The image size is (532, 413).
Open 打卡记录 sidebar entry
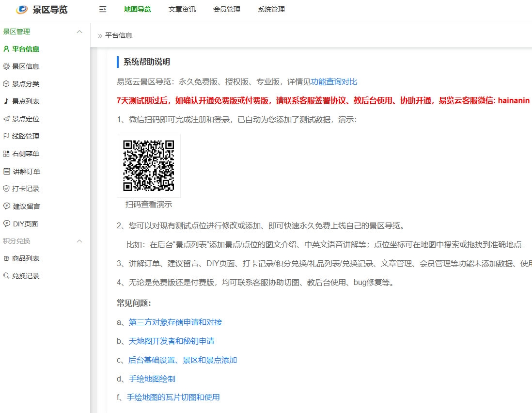[x=26, y=189]
